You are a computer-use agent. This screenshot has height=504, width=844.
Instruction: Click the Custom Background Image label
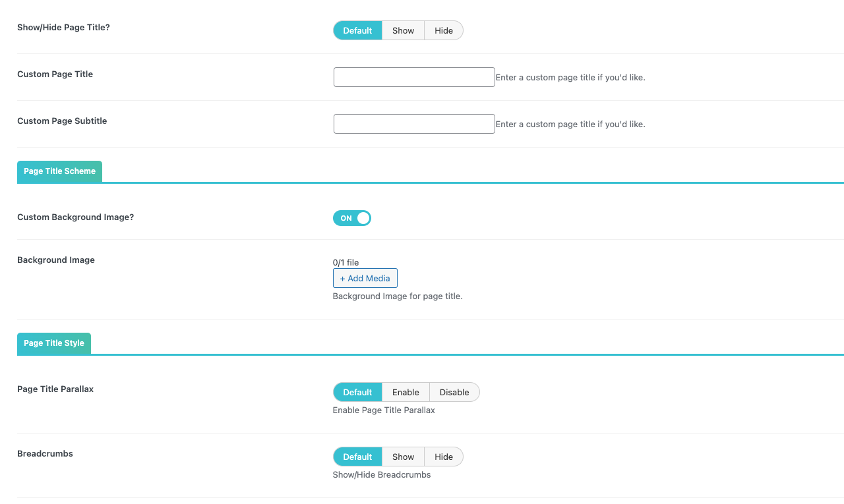[75, 217]
